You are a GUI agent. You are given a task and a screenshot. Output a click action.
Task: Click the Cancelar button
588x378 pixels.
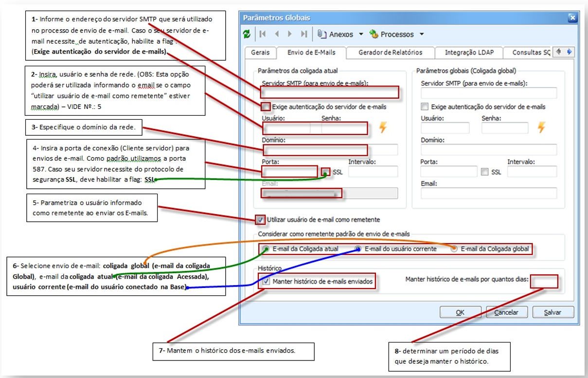(506, 312)
